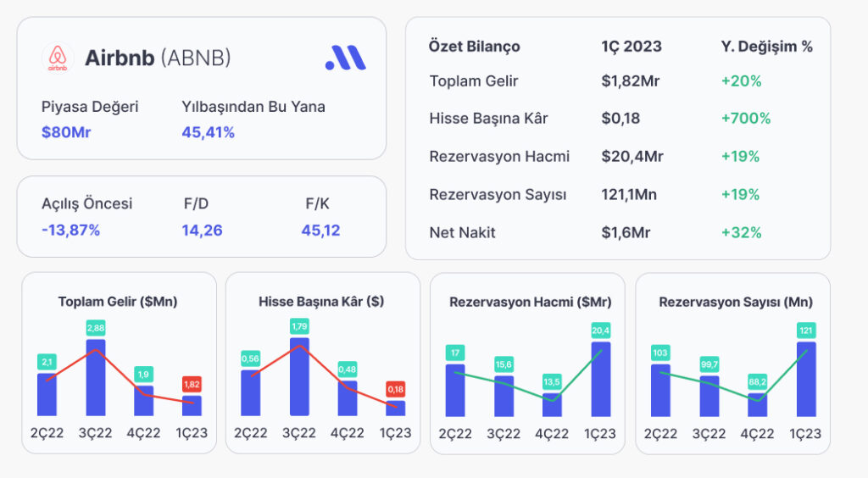Viewport: 868px width, 478px height.
Task: Click the 1Ç 2023 column header
Action: pyautogui.click(x=632, y=47)
